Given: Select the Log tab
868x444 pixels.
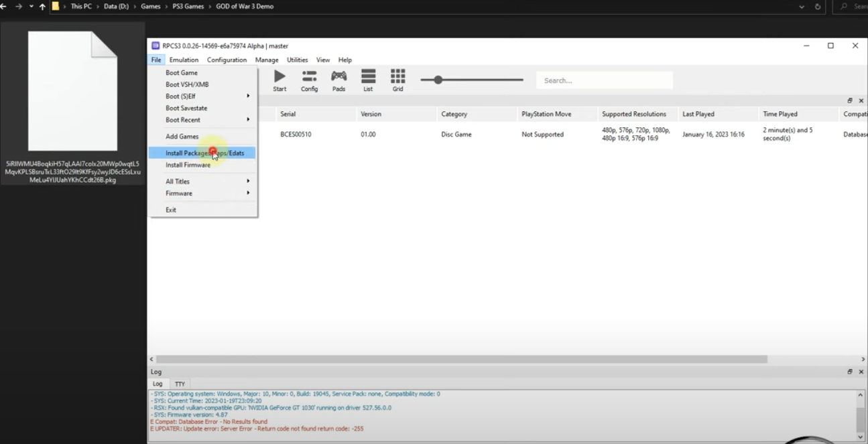Looking at the screenshot, I should pyautogui.click(x=158, y=384).
